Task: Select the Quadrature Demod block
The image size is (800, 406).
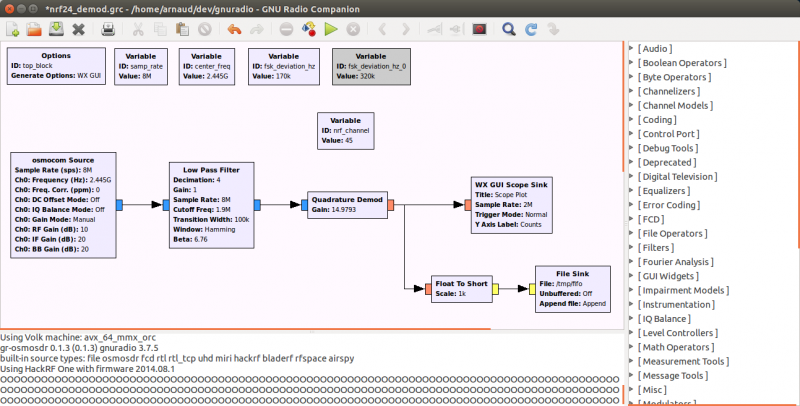Action: [x=347, y=205]
